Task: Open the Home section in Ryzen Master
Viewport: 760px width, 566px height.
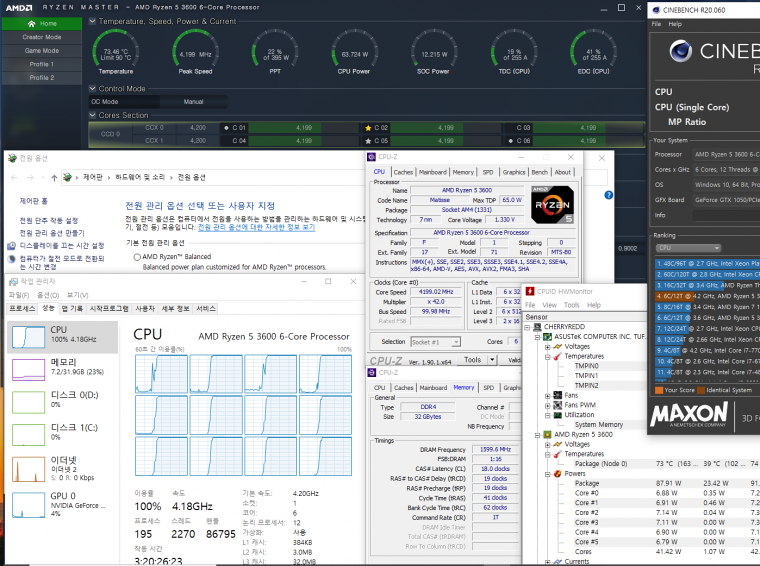Action: point(42,23)
